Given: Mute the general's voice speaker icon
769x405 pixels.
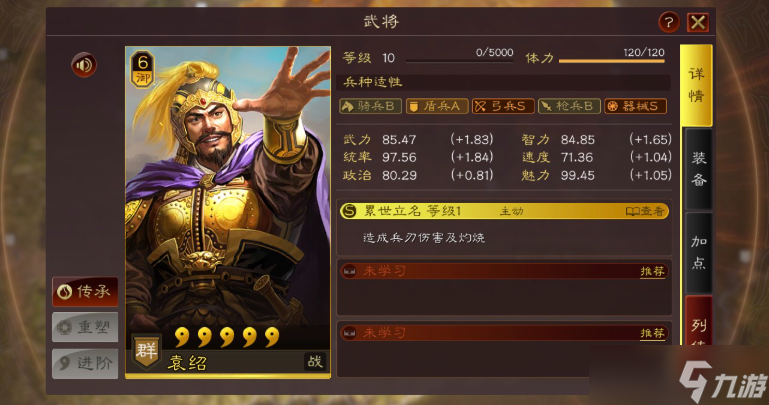Looking at the screenshot, I should pyautogui.click(x=84, y=65).
